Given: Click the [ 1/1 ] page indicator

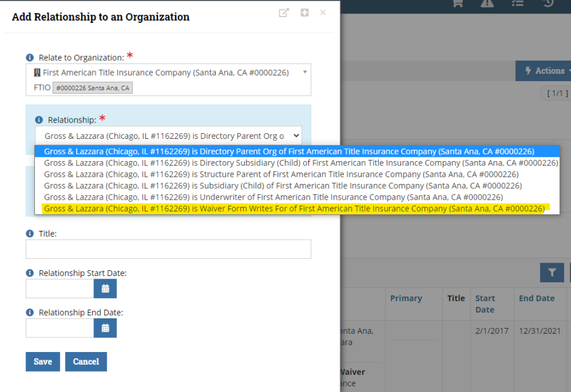Looking at the screenshot, I should tap(557, 93).
